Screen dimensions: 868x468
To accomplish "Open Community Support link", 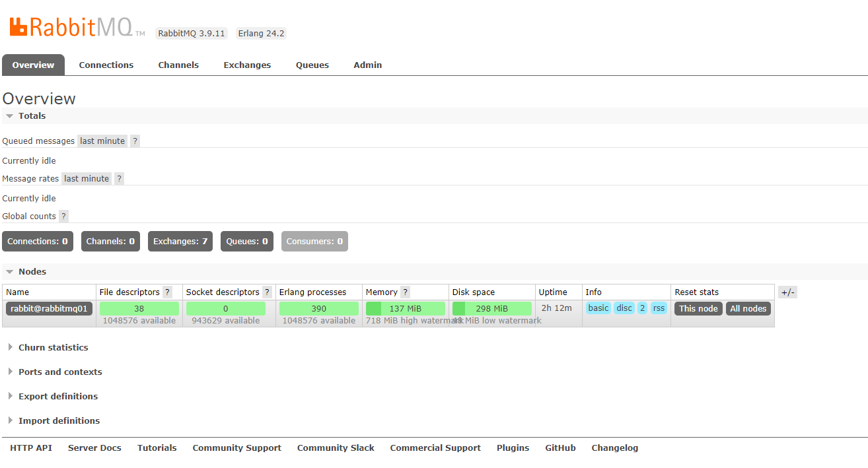I will click(x=236, y=448).
